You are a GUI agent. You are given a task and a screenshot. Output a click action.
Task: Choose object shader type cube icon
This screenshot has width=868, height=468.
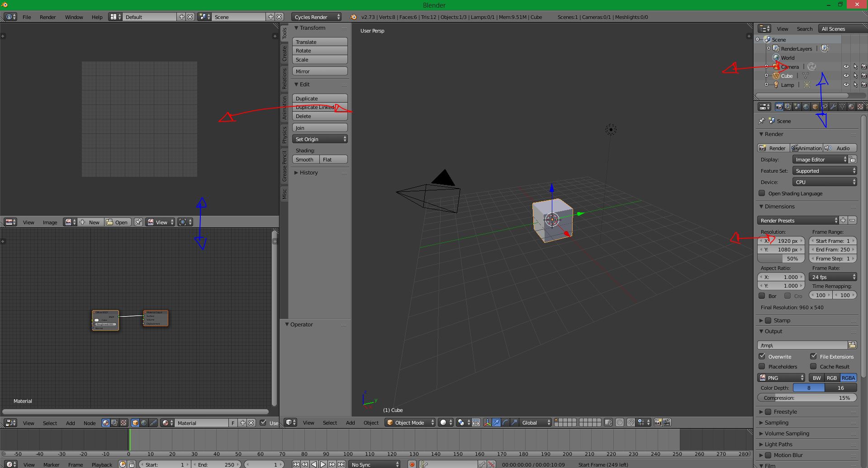[x=135, y=423]
